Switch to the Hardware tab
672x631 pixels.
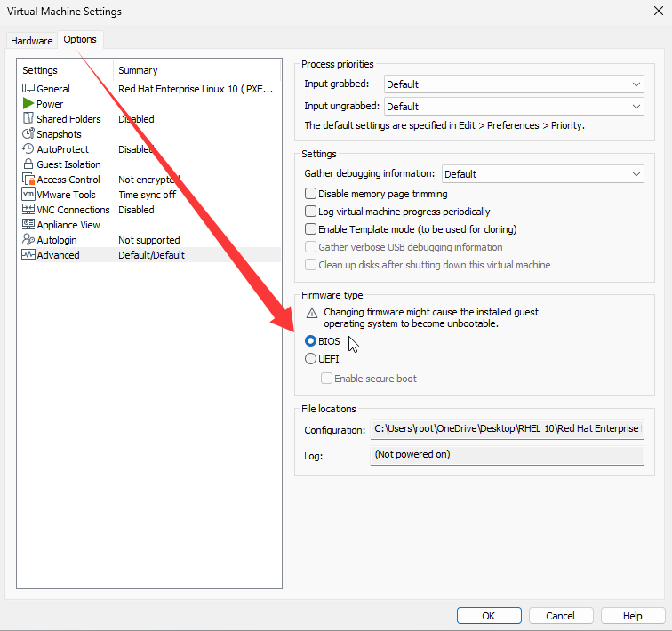click(x=32, y=41)
